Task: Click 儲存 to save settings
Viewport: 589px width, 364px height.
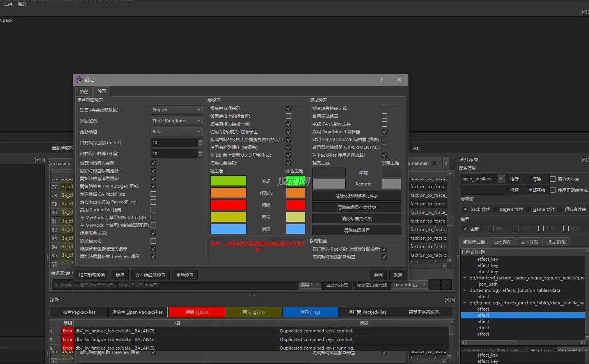Action: 378,275
